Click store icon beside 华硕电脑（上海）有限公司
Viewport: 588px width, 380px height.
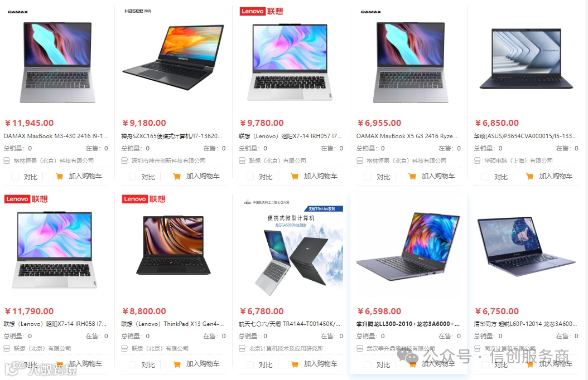[x=478, y=160]
